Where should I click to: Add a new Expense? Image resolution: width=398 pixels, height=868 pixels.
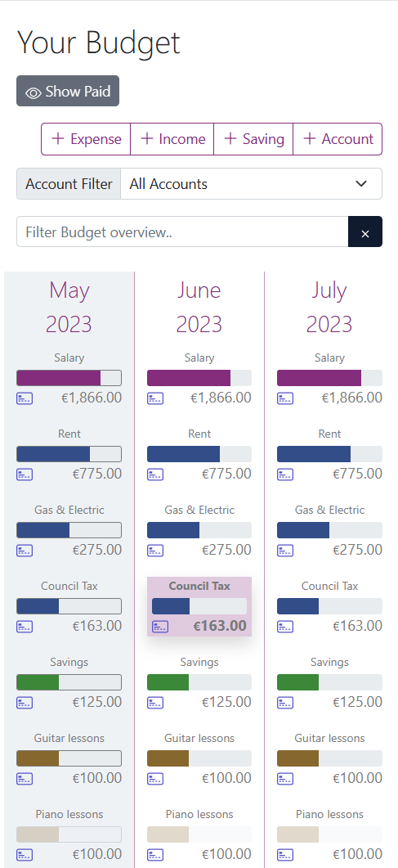pos(87,139)
